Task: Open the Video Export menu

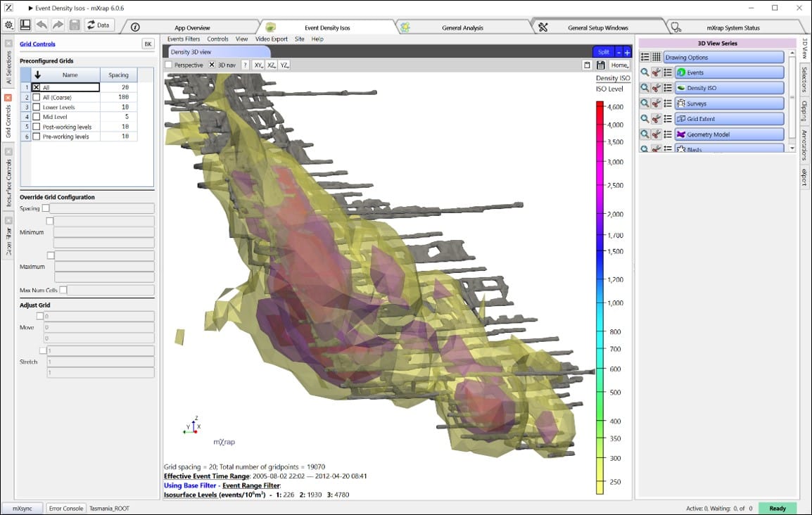Action: pos(271,39)
